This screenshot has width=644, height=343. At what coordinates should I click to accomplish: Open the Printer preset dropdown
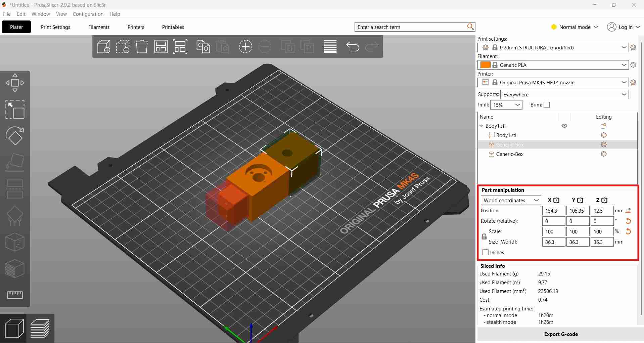pos(553,82)
